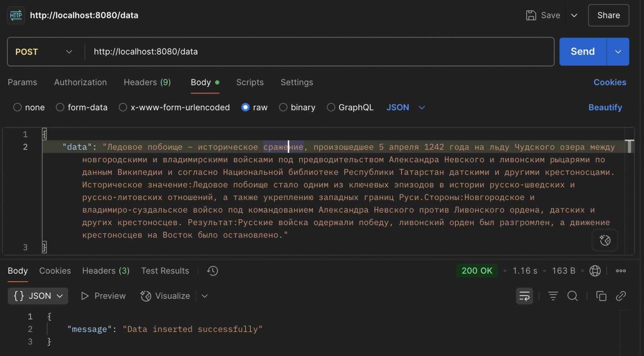Click the response link icon
The image size is (644, 356).
(x=620, y=296)
